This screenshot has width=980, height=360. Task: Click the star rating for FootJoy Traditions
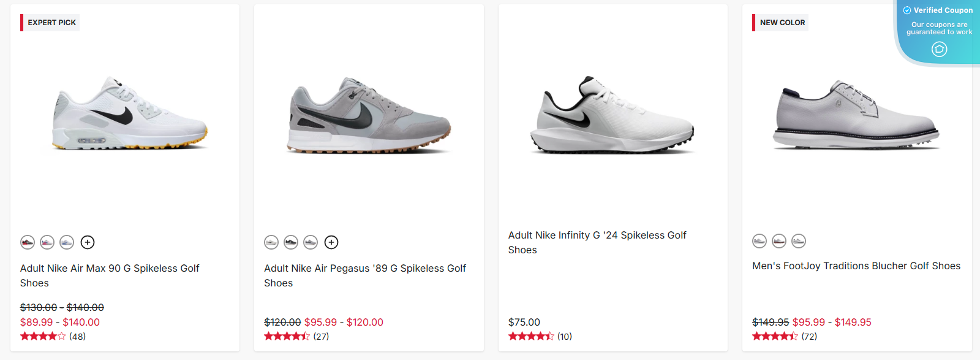[x=774, y=336]
